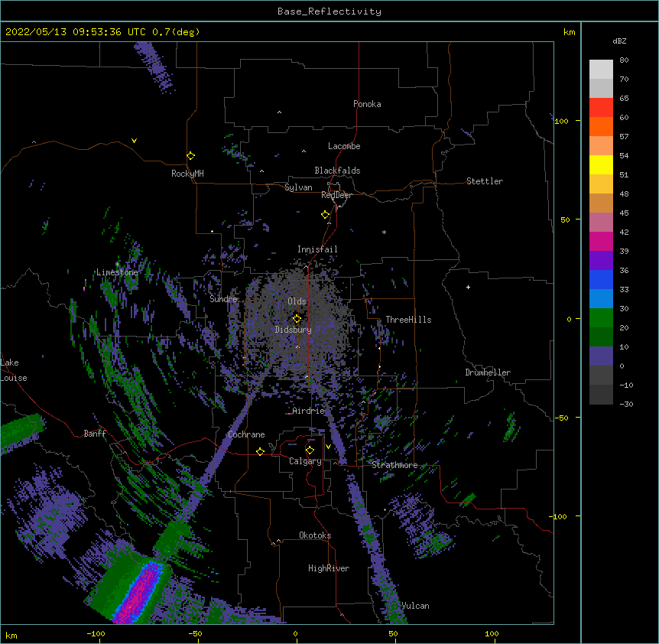This screenshot has height=644, width=659.
Task: Click the -100 tick on the bottom horizontal axis
Action: [x=96, y=633]
